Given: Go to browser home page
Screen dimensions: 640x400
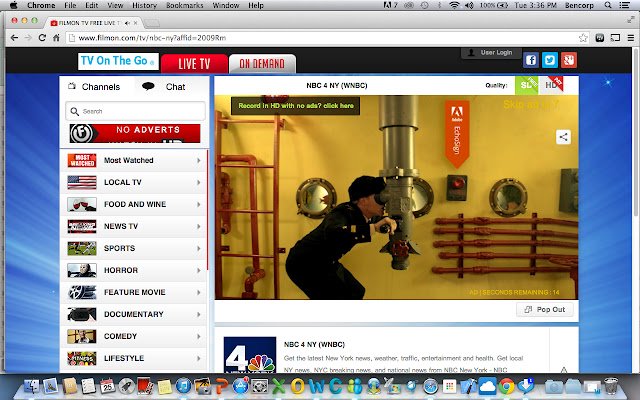Looking at the screenshot, I should click(x=56, y=38).
